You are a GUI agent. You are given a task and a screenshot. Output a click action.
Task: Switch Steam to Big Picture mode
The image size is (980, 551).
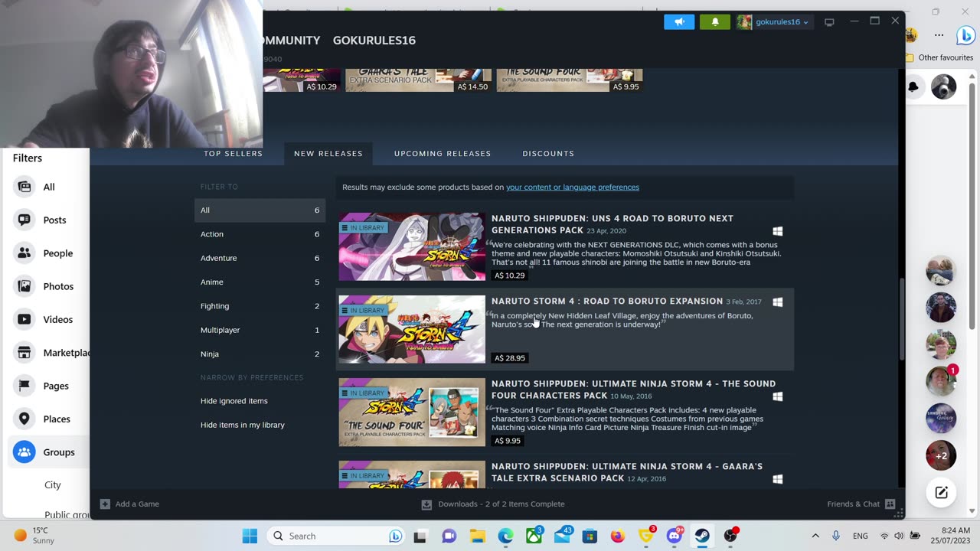click(829, 22)
